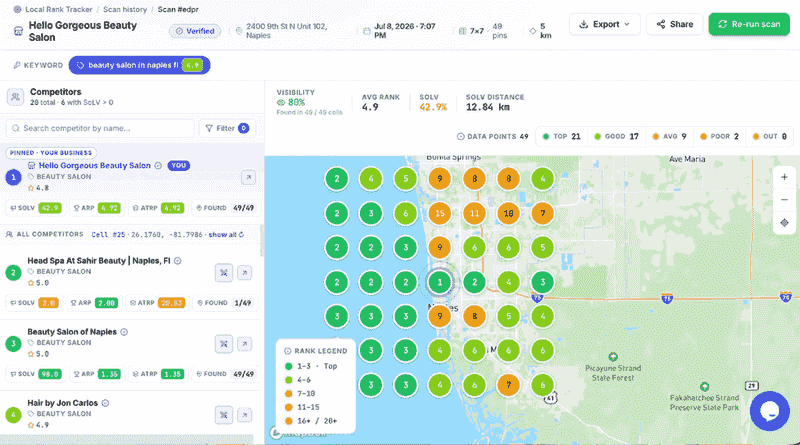This screenshot has height=445, width=800.
Task: Click the orange rank 15 map pin
Action: pyautogui.click(x=440, y=213)
